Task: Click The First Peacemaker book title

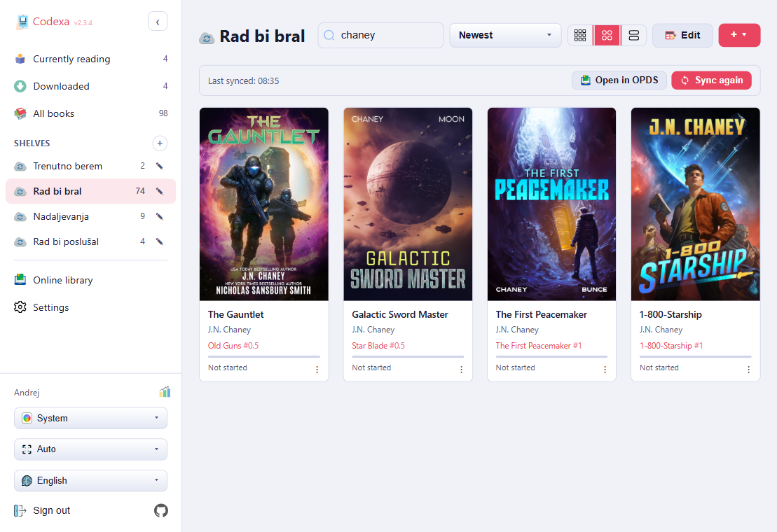Action: pos(541,314)
